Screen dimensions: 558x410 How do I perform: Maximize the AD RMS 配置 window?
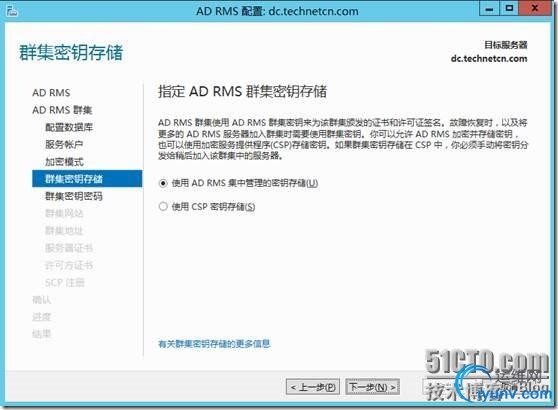click(x=509, y=9)
